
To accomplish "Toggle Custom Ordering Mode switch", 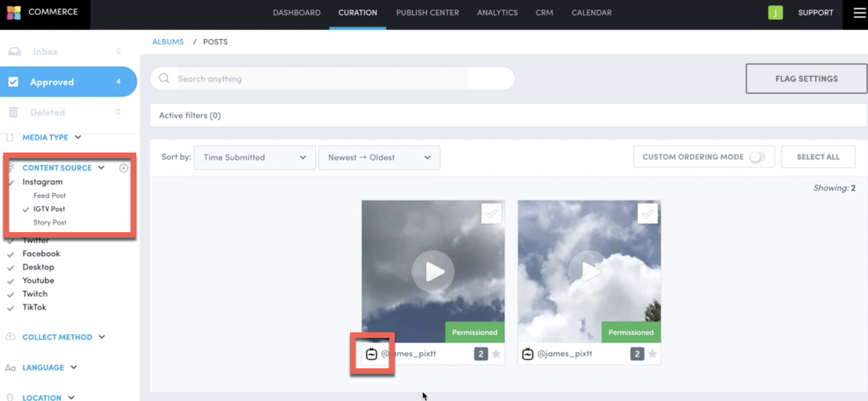I will tap(757, 157).
